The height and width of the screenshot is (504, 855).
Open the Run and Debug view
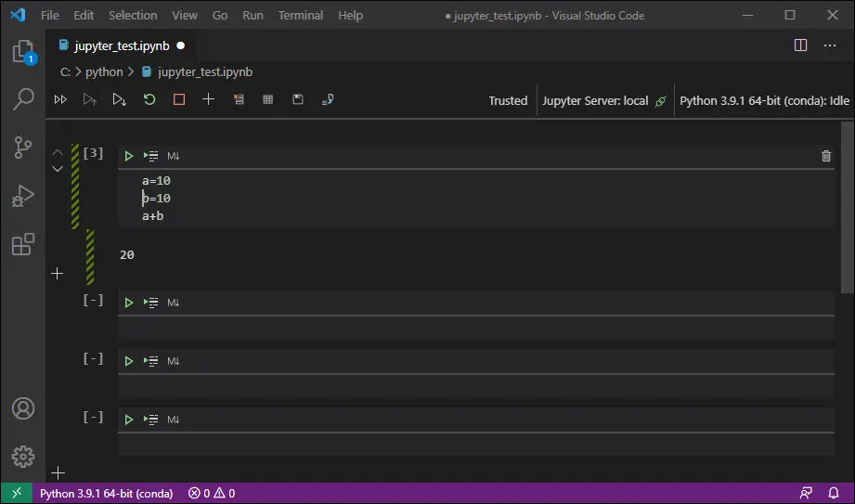tap(23, 196)
